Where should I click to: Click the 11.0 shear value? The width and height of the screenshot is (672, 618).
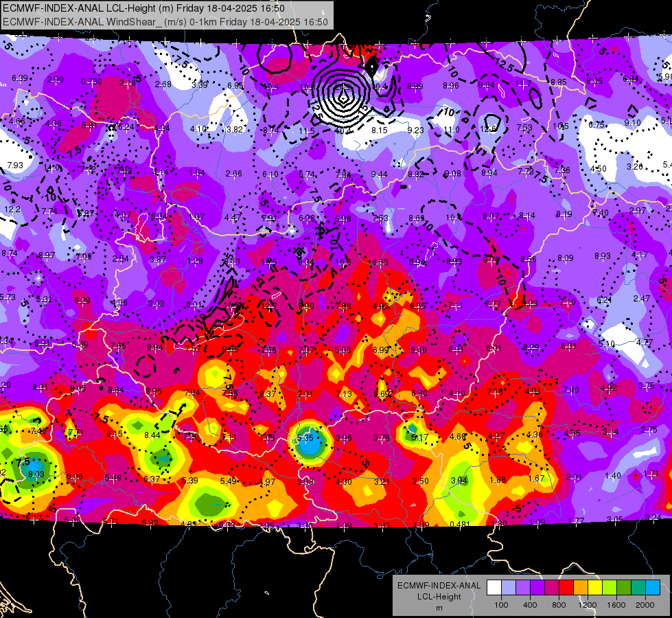click(x=451, y=130)
